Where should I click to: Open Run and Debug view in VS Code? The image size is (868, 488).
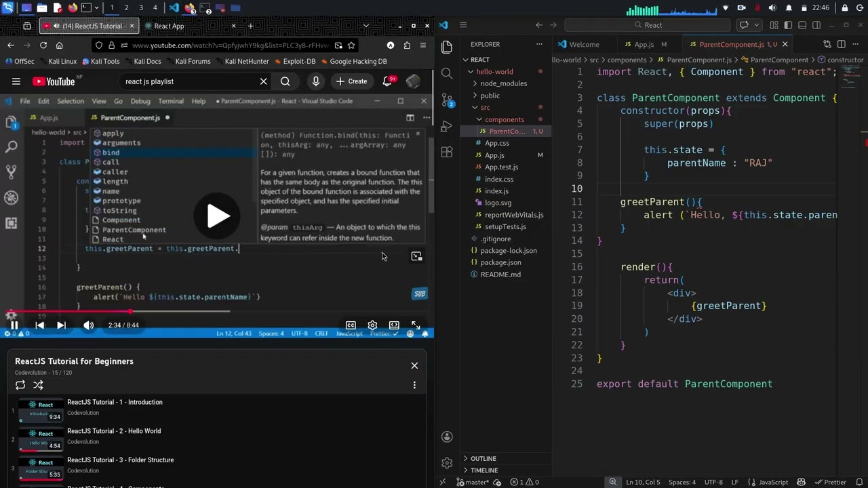[x=447, y=127]
